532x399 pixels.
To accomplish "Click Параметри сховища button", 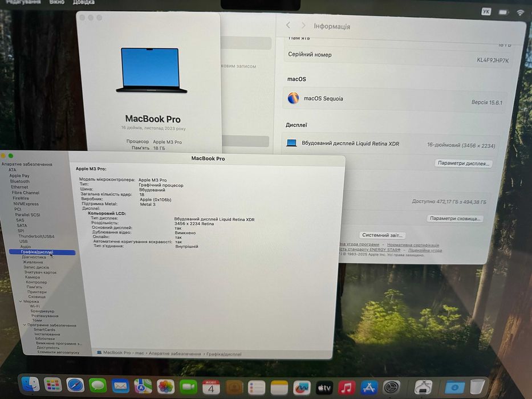I will click(454, 218).
